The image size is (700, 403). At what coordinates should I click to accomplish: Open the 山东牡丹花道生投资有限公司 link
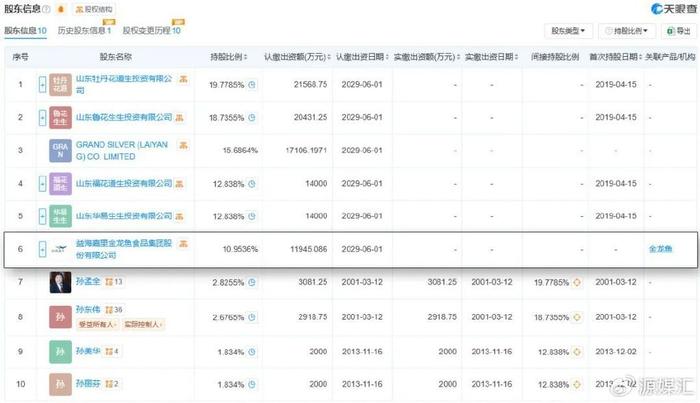point(124,84)
